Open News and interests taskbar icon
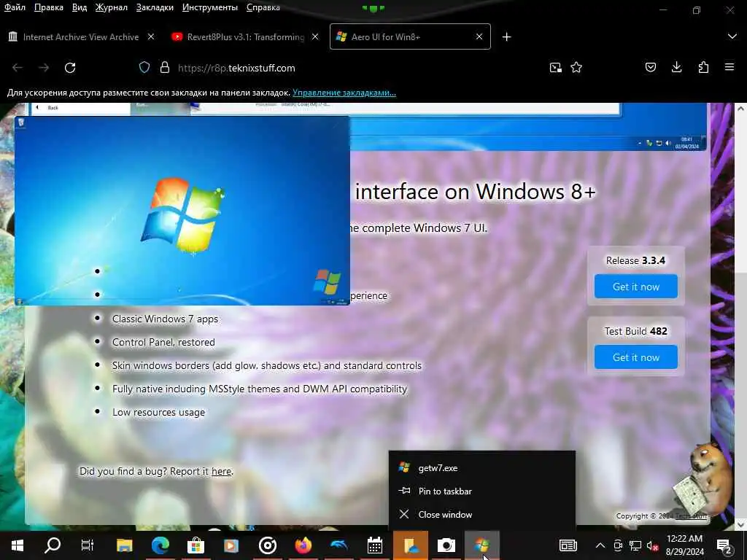The height and width of the screenshot is (560, 747). [x=568, y=545]
